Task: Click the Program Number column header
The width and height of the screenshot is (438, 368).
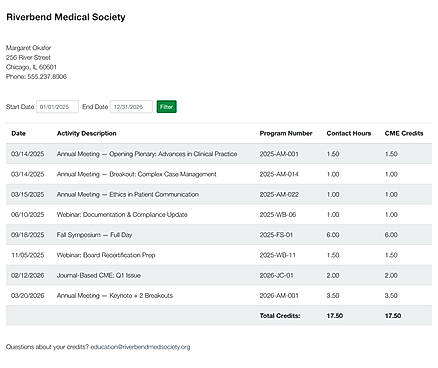Action: (x=286, y=133)
